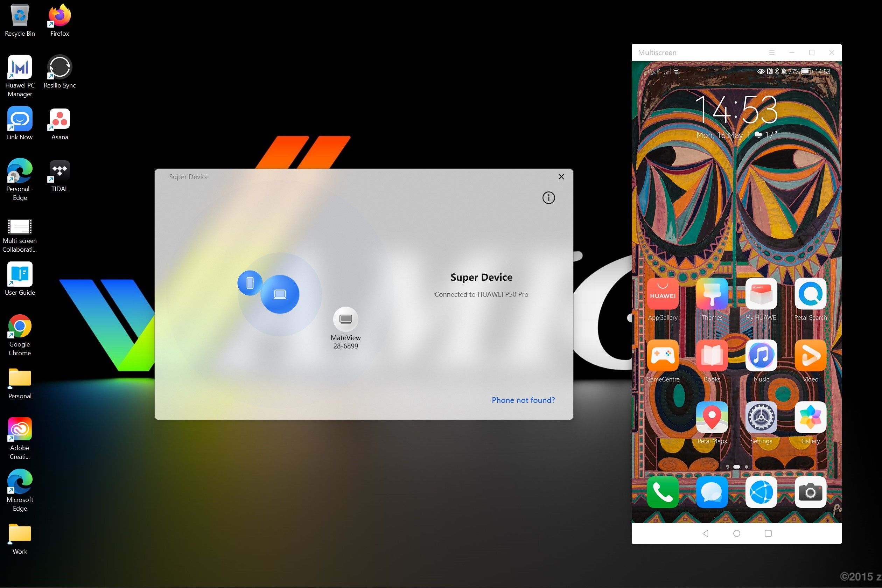882x588 pixels.
Task: Launch Petal Maps on phone screen
Action: [711, 420]
